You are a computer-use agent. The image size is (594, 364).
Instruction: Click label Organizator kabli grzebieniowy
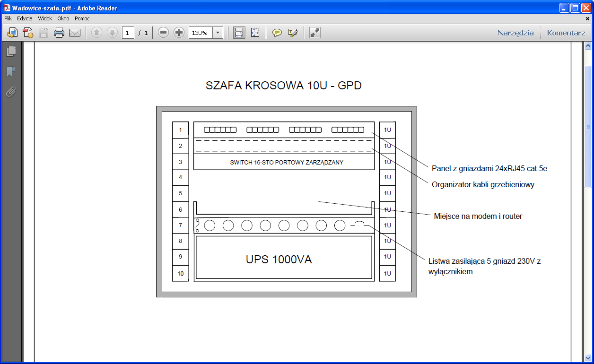click(483, 184)
